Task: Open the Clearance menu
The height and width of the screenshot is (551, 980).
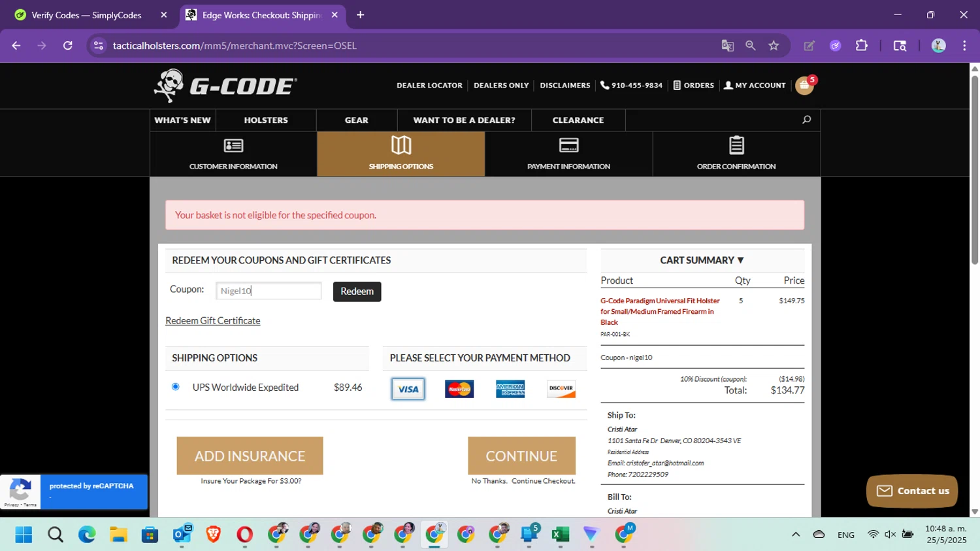Action: 578,120
